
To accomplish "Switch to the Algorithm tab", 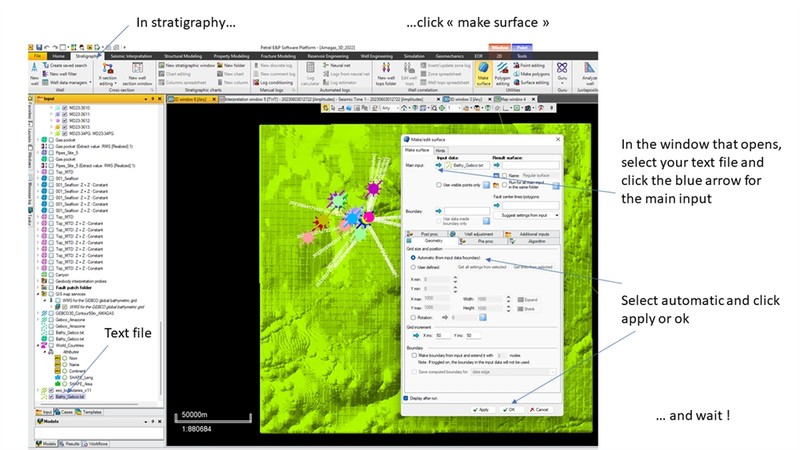I will coord(533,241).
